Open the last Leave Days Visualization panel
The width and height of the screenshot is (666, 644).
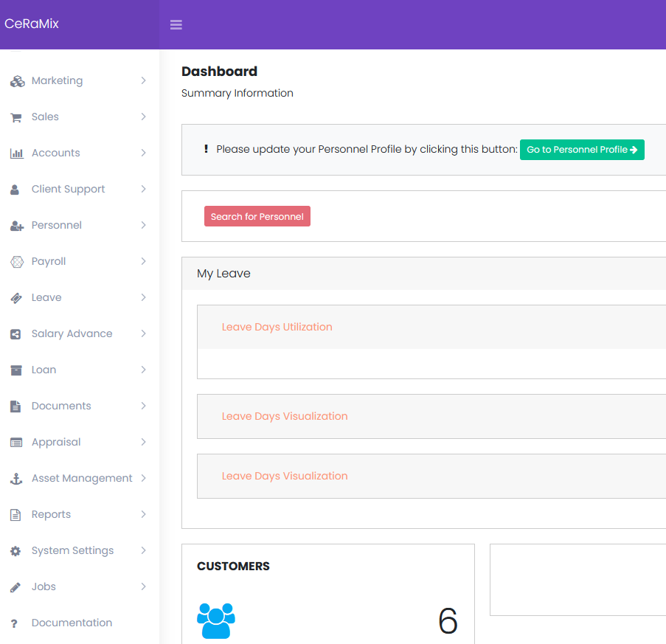point(285,476)
